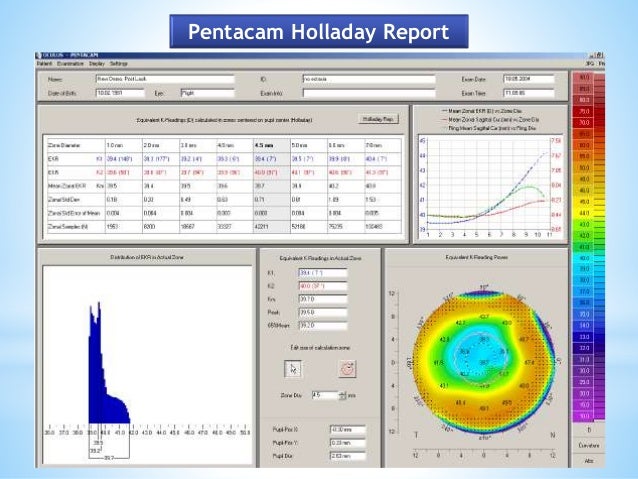This screenshot has width=638, height=479.
Task: Click the Pupil Pos Y field
Action: (x=348, y=443)
